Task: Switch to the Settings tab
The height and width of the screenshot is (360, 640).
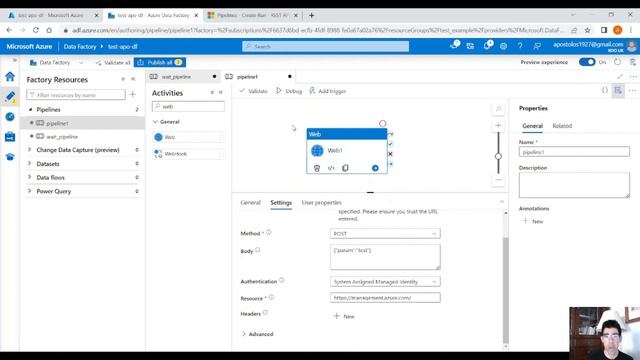Action: coord(281,202)
